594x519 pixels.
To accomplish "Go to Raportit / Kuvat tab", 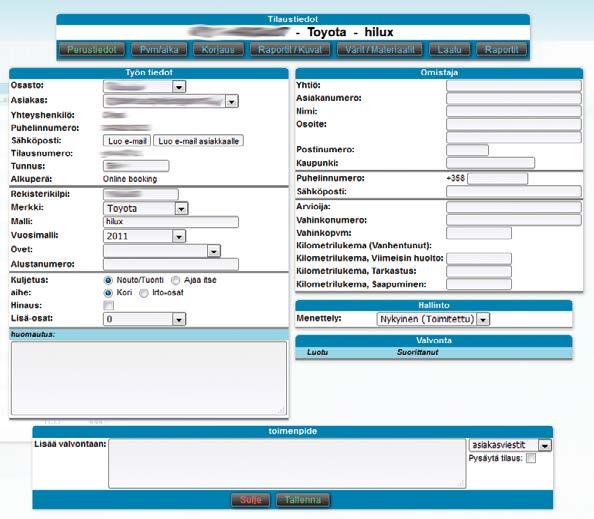I will coord(290,49).
